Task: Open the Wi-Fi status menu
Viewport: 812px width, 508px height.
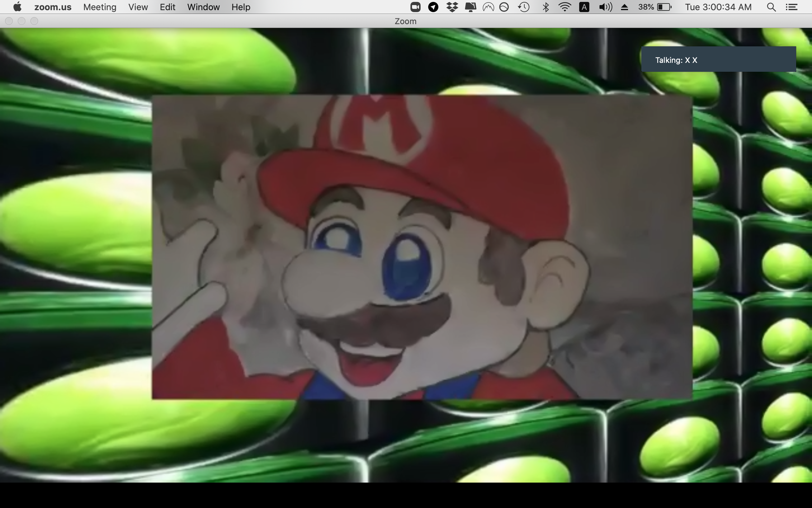Action: [x=565, y=7]
